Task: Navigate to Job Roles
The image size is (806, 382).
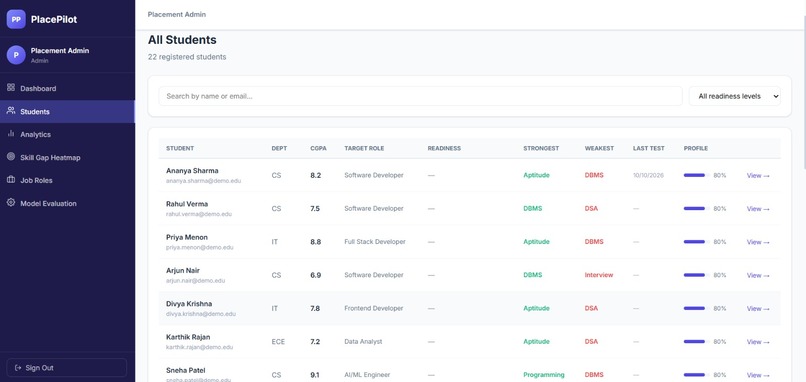Action: (67, 180)
